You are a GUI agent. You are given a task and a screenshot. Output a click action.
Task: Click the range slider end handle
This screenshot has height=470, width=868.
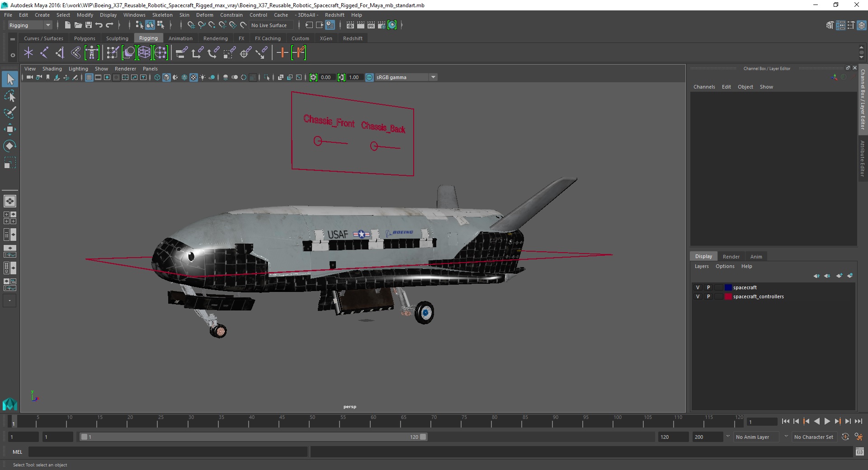point(423,437)
